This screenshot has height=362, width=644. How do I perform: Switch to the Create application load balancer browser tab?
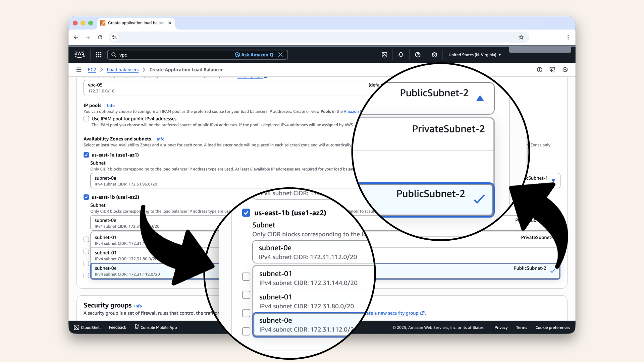(x=134, y=23)
